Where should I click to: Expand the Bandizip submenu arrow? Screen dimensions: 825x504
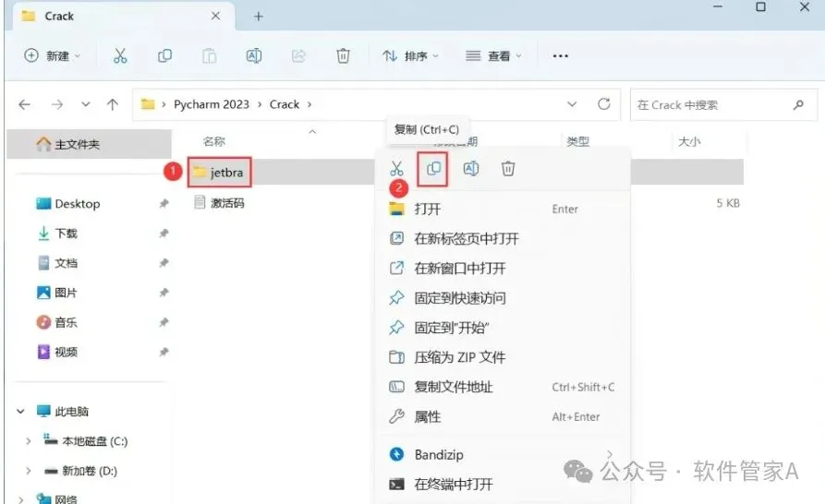point(610,454)
